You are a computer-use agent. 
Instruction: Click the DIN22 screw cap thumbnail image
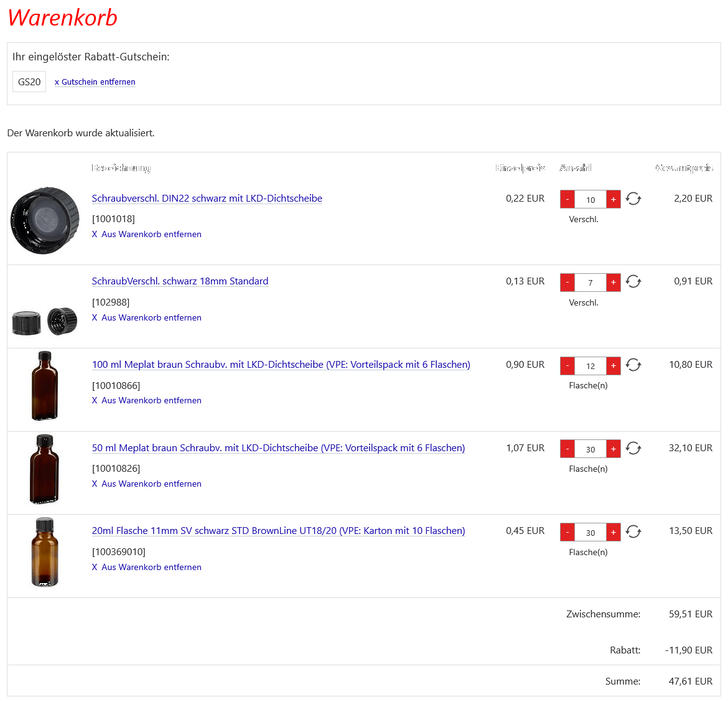pos(45,220)
